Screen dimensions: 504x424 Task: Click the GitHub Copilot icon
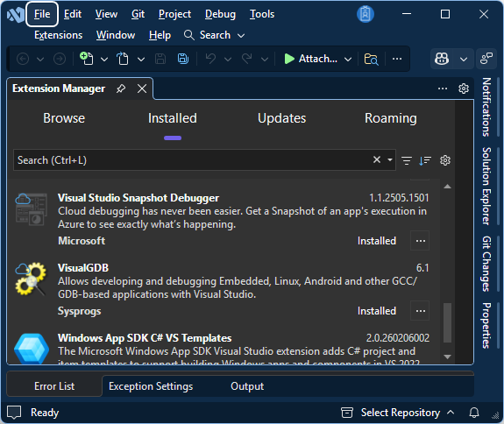442,59
